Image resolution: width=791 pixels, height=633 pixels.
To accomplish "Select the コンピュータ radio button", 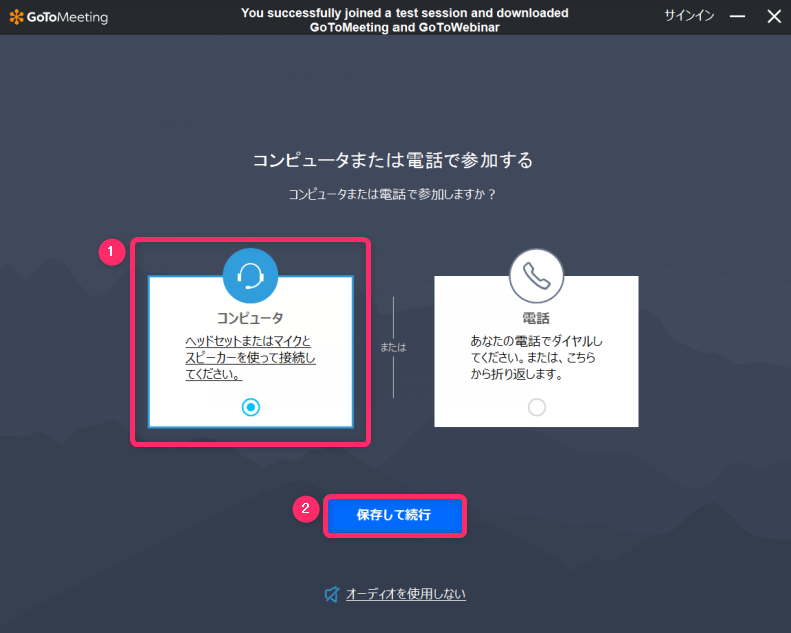I will 251,407.
